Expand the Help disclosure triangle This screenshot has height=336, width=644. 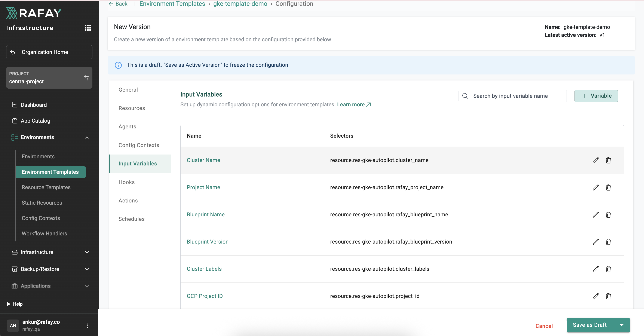tap(9, 304)
